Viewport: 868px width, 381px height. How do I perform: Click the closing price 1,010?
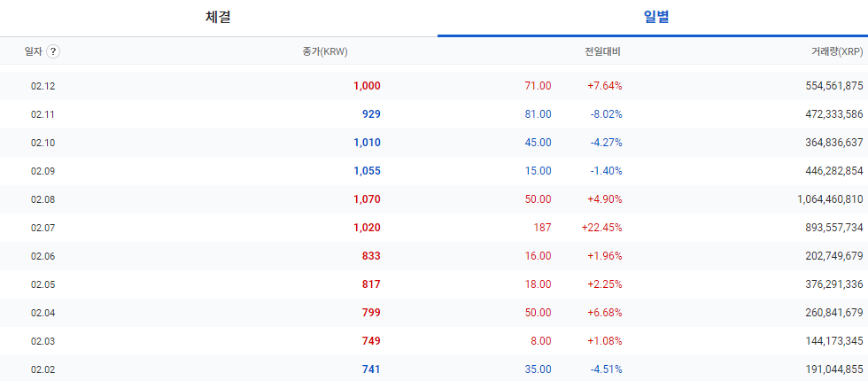[367, 143]
